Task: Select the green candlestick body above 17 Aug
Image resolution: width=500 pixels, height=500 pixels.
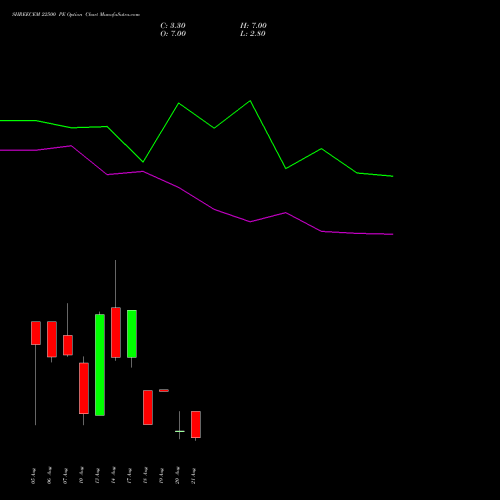Action: [132, 334]
